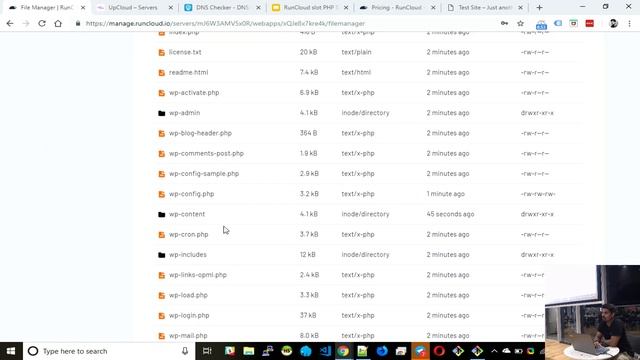The image size is (640, 360).
Task: Click the wp-comments-post.php file icon
Action: [162, 154]
